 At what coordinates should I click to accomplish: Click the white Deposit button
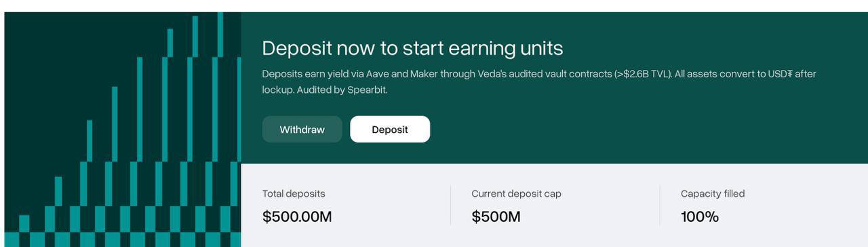pos(390,129)
